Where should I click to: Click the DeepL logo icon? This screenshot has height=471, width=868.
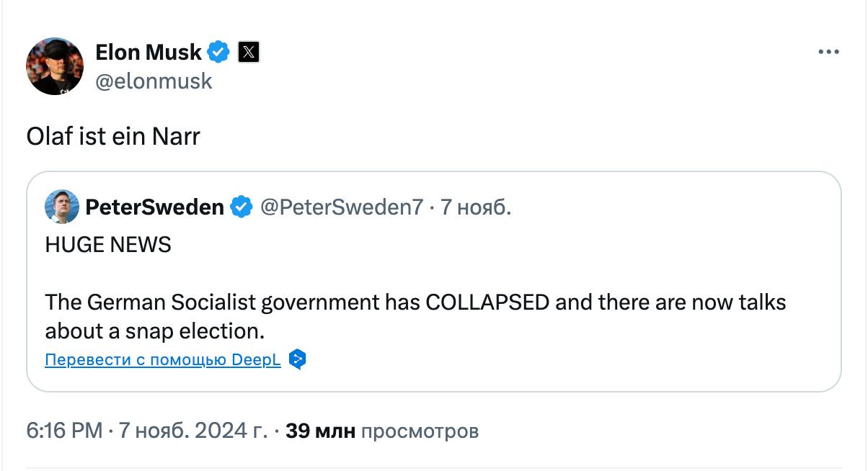(x=297, y=359)
